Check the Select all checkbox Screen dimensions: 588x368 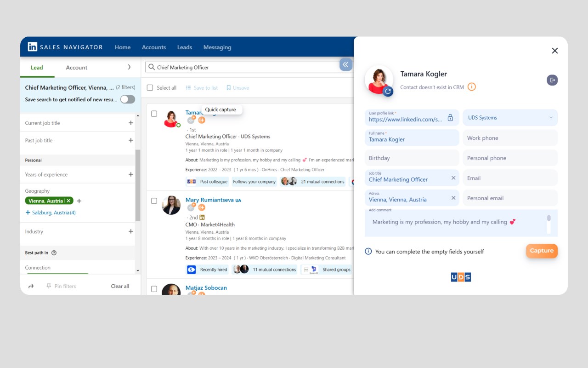(x=150, y=87)
